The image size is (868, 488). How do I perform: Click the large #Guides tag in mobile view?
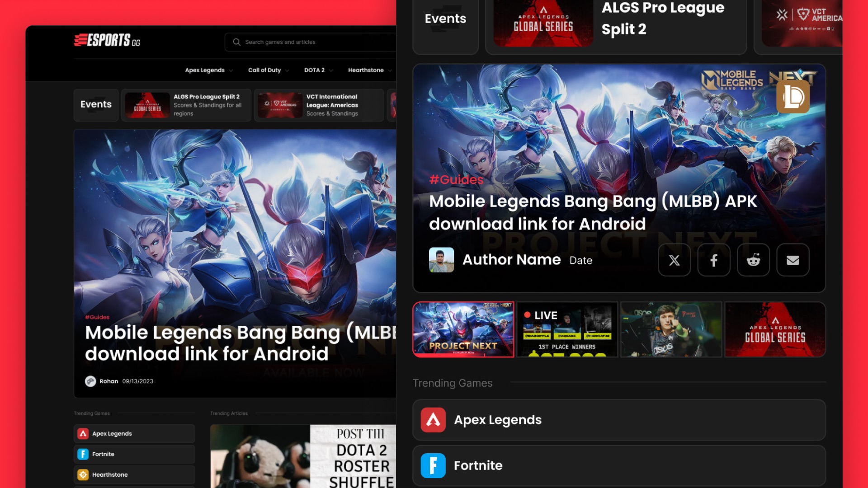click(x=457, y=180)
